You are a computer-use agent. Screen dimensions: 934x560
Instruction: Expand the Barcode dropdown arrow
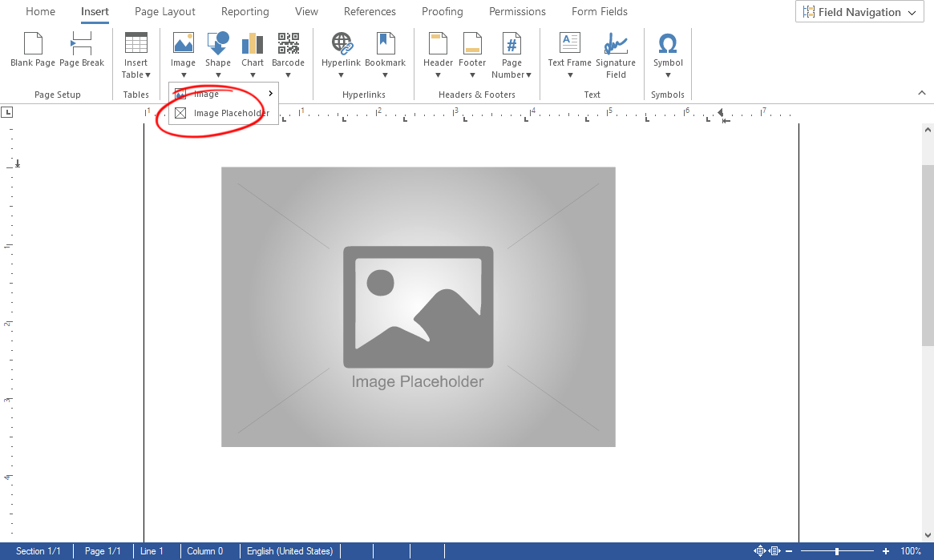(x=289, y=75)
